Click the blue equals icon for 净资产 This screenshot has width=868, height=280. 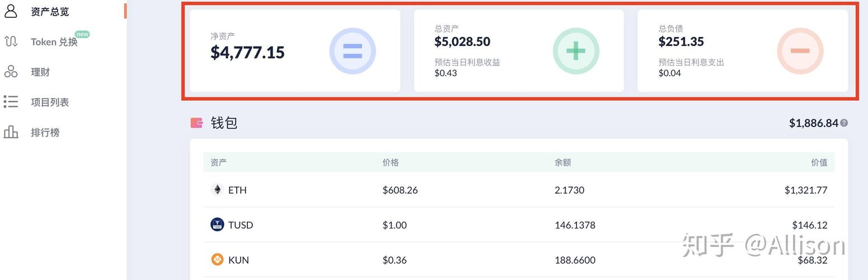pyautogui.click(x=352, y=52)
